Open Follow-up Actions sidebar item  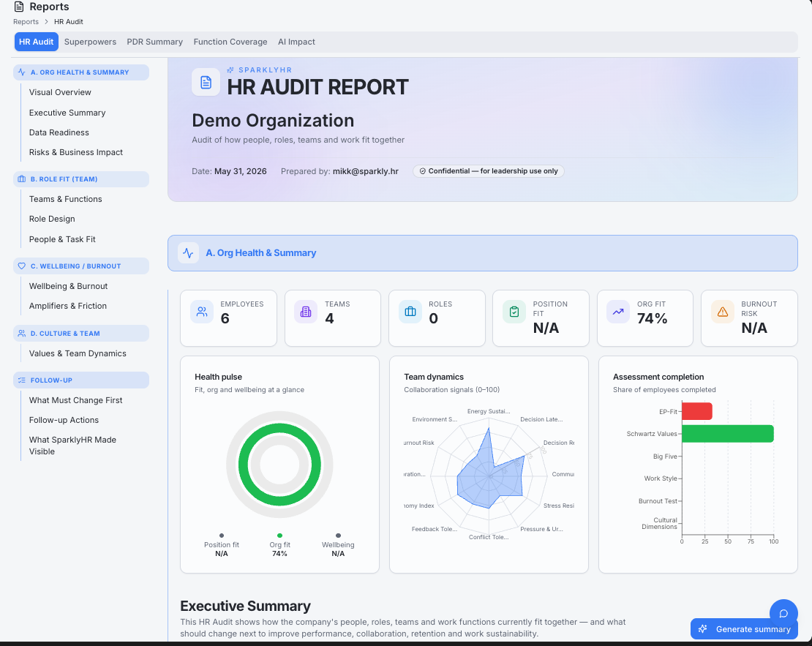[64, 420]
